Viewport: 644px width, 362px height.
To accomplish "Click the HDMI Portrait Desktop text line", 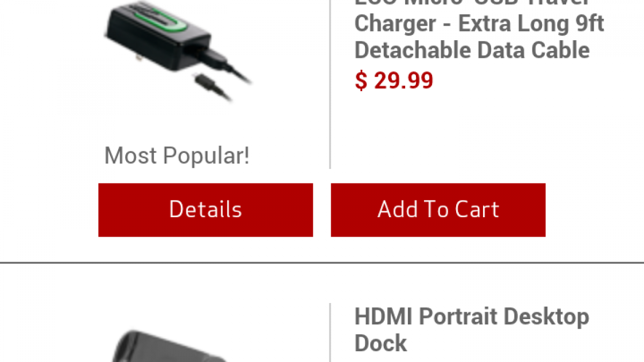I will coord(472,316).
